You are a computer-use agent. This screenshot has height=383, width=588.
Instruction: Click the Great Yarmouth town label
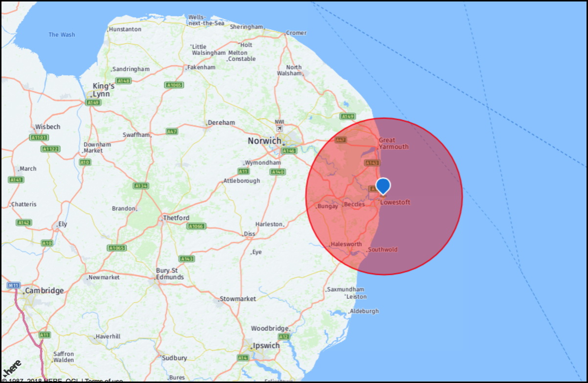pos(394,144)
